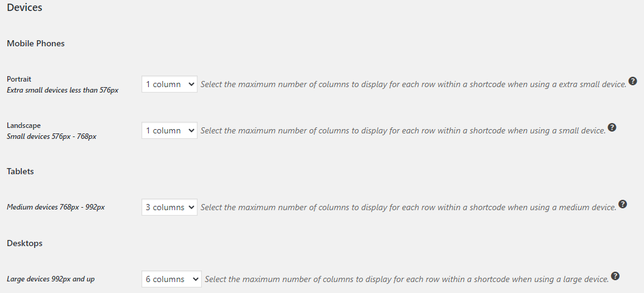The image size is (644, 293).
Task: Click the Mobile Phones subheading
Action: (x=36, y=43)
